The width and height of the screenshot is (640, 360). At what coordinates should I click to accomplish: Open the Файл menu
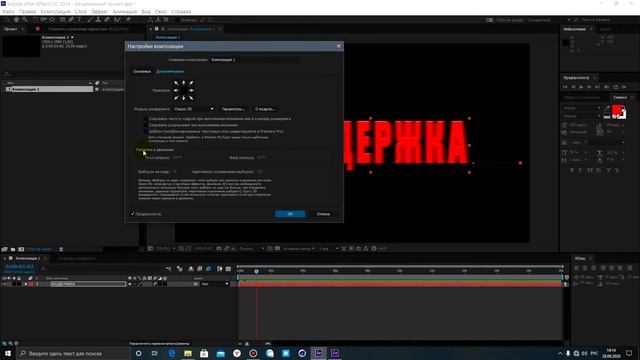(9, 11)
